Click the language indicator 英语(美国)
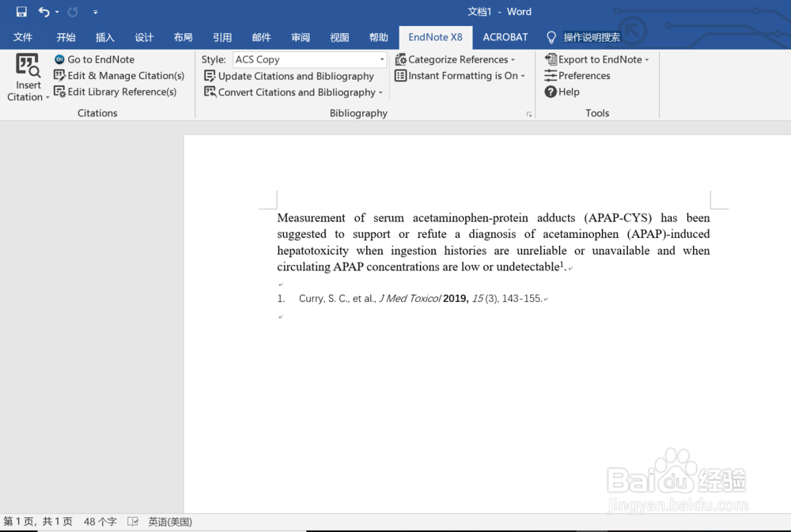Viewport: 791px width, 532px height. click(170, 522)
